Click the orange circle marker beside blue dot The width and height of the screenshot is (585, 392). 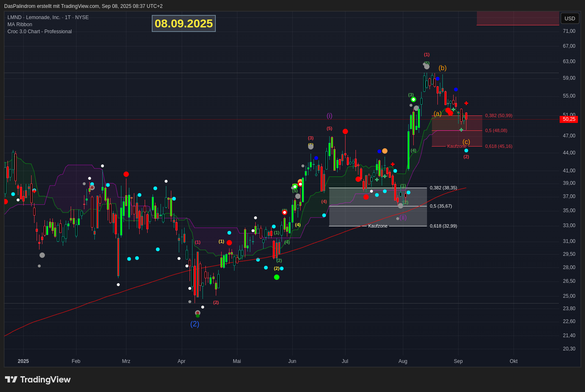coord(385,151)
